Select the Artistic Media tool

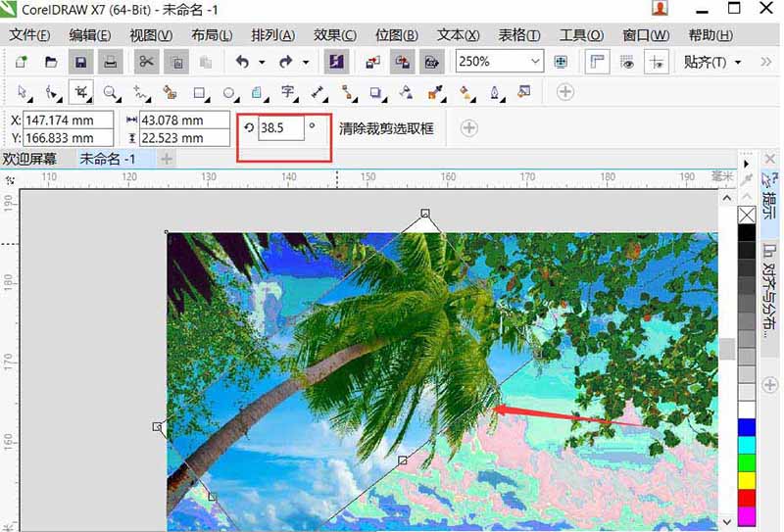[170, 92]
